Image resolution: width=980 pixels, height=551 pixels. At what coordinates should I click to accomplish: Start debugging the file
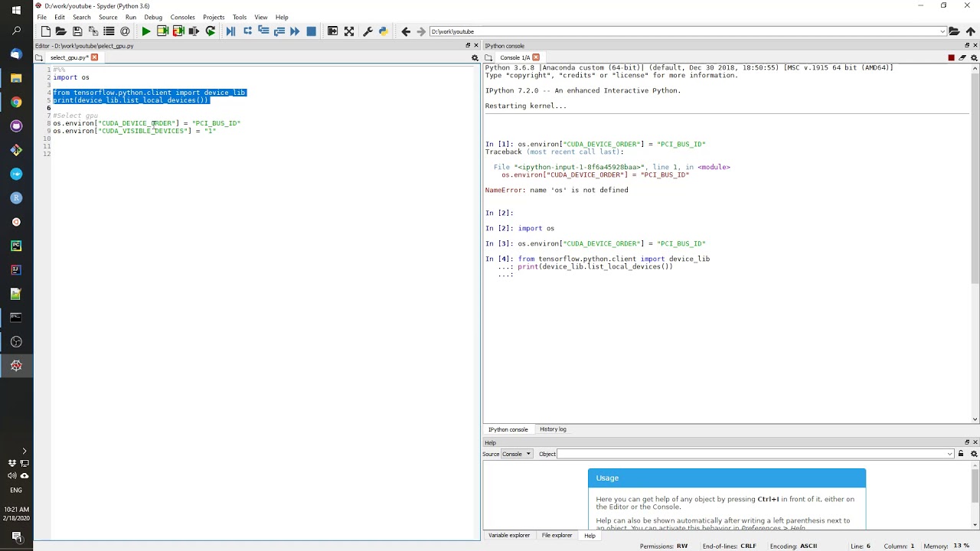click(x=230, y=31)
